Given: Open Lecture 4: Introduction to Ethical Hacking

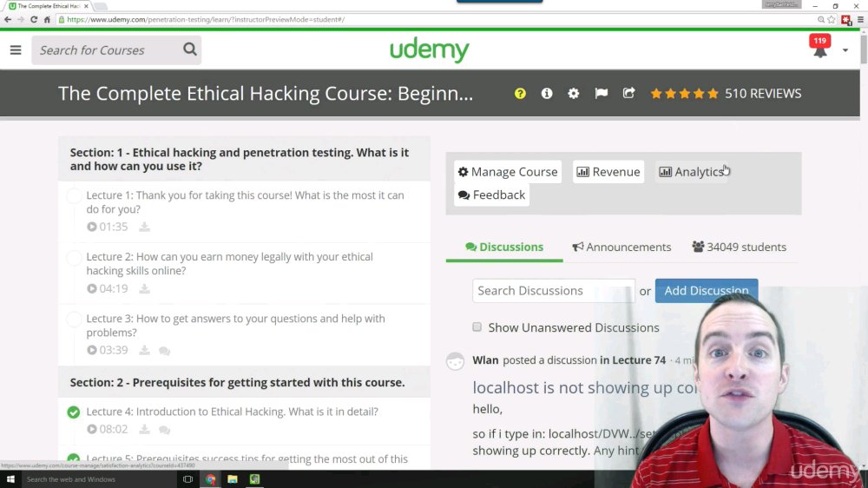Looking at the screenshot, I should pos(232,412).
